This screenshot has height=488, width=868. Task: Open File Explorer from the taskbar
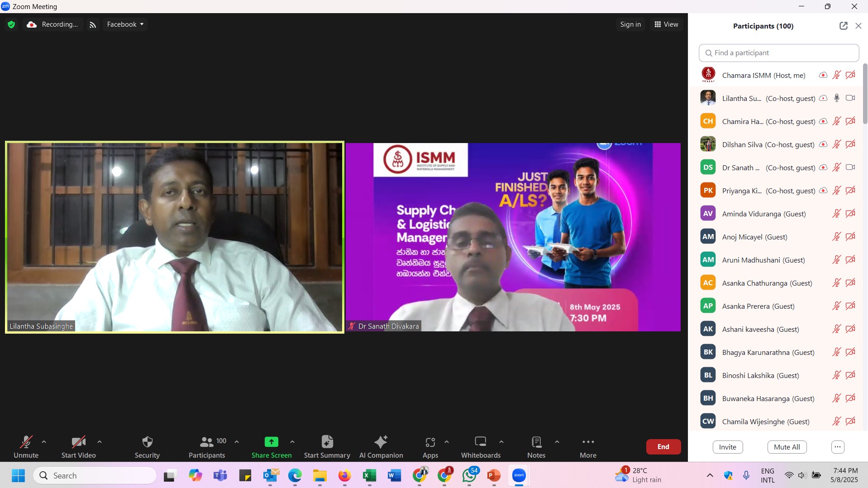320,476
